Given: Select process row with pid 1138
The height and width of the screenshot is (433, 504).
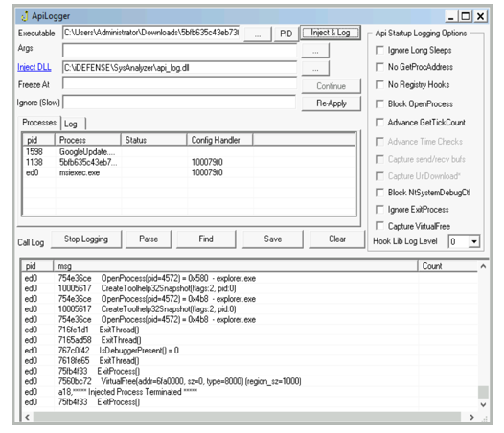Looking at the screenshot, I should coord(190,162).
